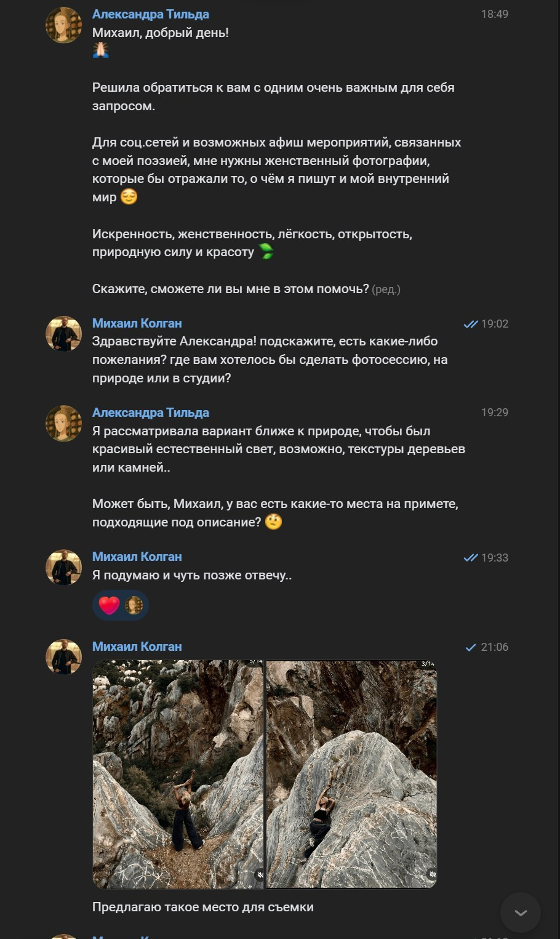Click the double checkmark next to 19:02
This screenshot has width=560, height=939.
[473, 323]
